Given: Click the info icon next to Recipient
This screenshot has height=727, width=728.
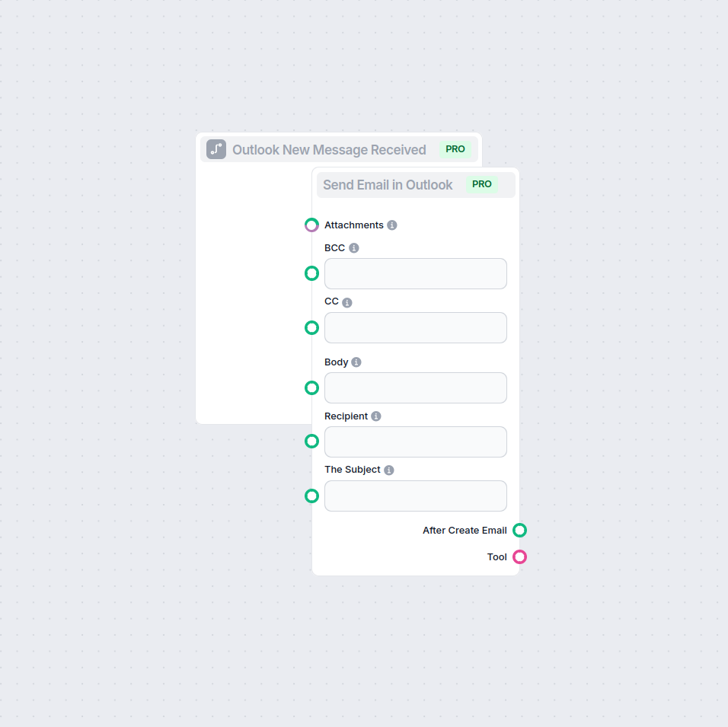Looking at the screenshot, I should pos(375,416).
